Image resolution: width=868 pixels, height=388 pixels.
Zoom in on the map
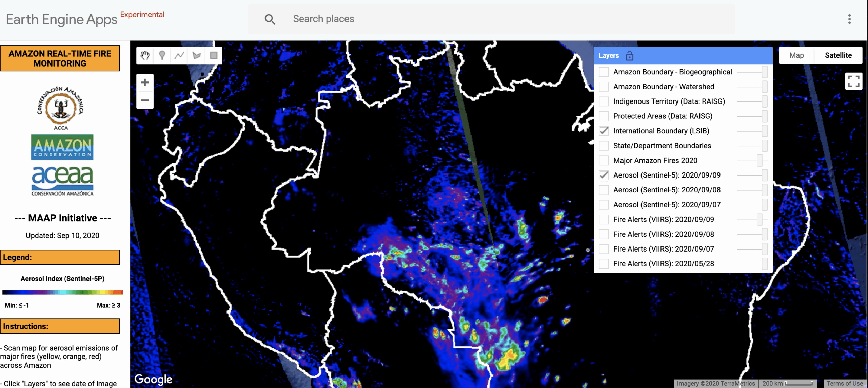(145, 82)
